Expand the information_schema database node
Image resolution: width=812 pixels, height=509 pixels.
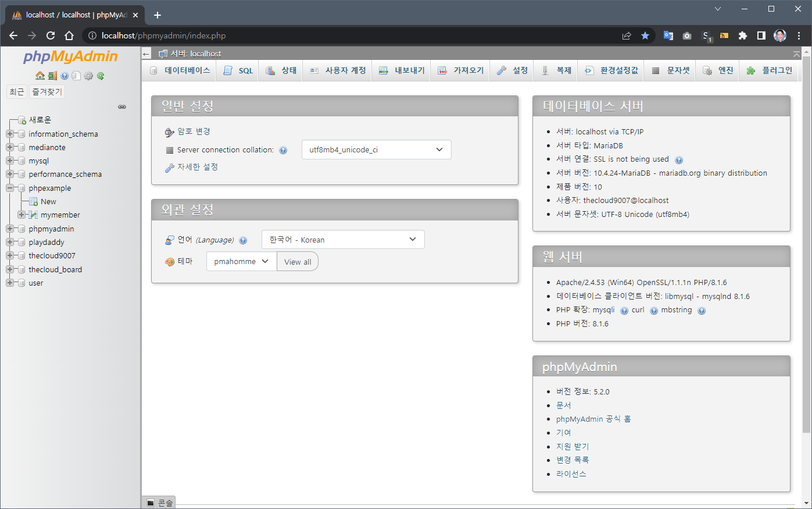[10, 134]
